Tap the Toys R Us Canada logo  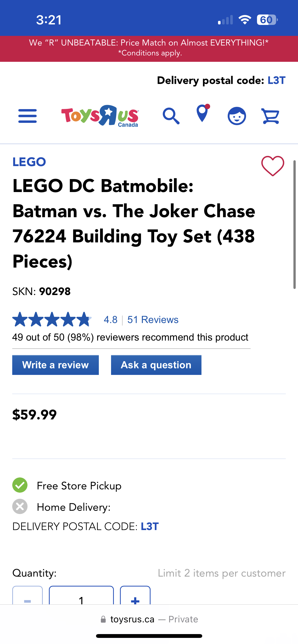100,116
